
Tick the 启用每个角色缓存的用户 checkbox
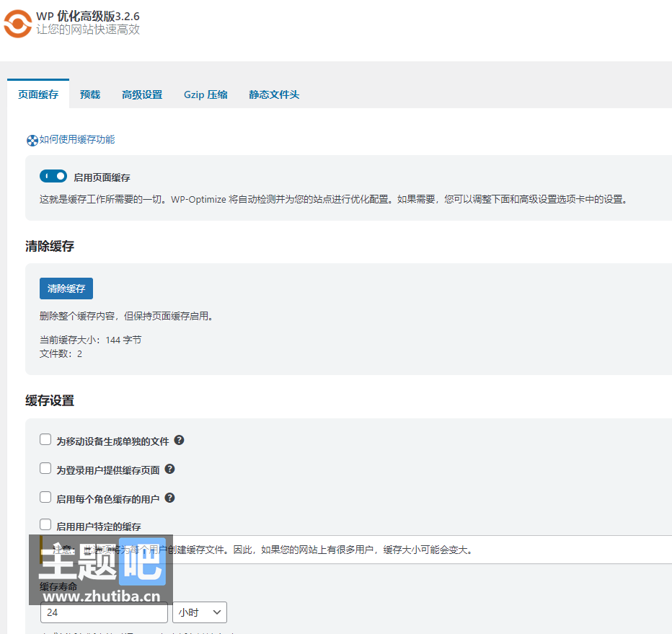pyautogui.click(x=45, y=498)
